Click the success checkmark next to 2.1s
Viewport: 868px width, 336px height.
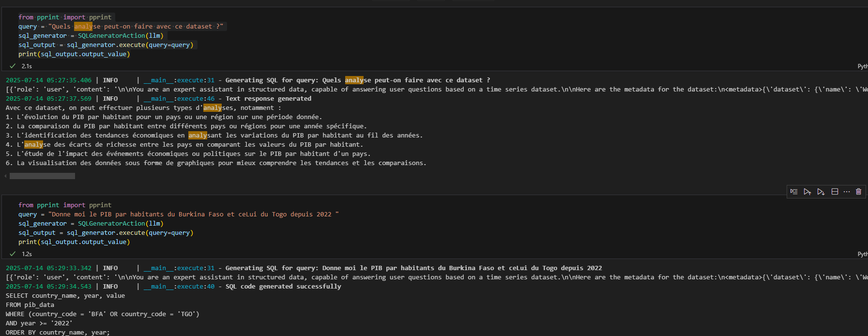(x=13, y=66)
